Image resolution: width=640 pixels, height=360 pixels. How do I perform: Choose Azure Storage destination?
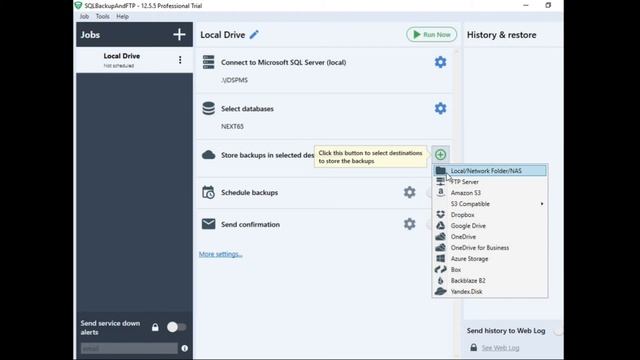coord(490,259)
